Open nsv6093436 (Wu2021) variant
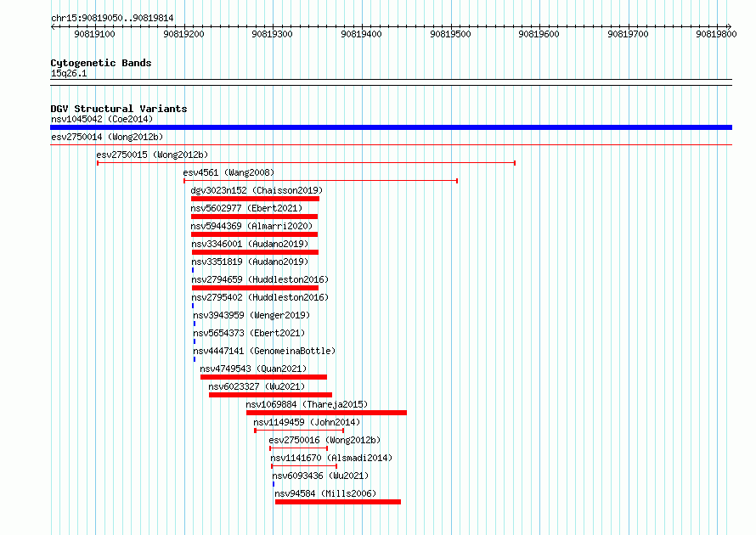The image size is (756, 535). [x=320, y=476]
